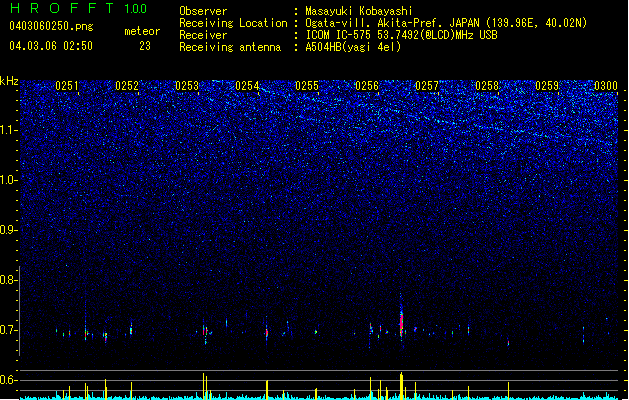Click the Receiving Location label
The height and width of the screenshot is (400, 629).
click(233, 23)
